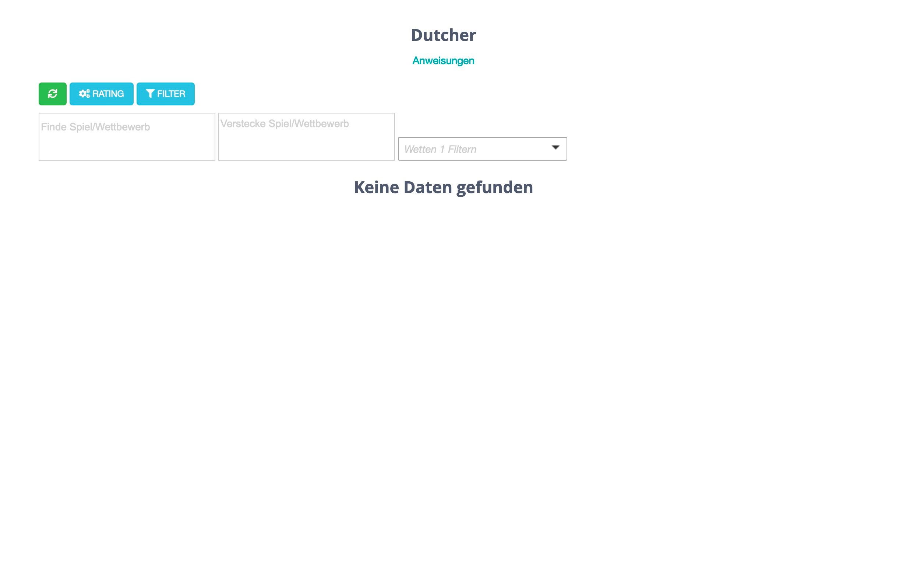Click the Finde Spiel/Wettbewerb placeholder text
The height and width of the screenshot is (574, 924).
pyautogui.click(x=95, y=127)
